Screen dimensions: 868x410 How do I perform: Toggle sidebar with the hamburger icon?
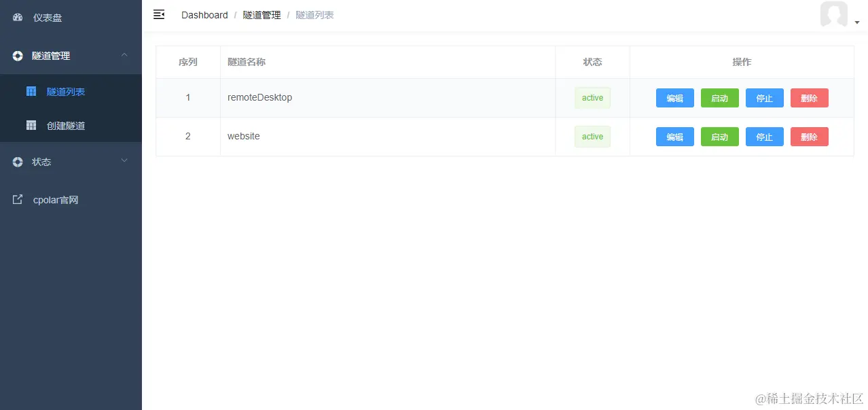159,14
